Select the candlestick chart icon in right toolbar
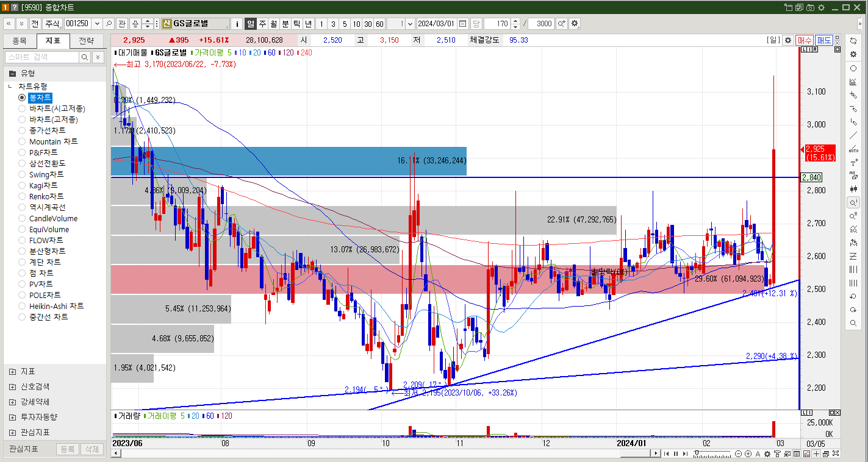This screenshot has height=462, width=868. [853, 189]
